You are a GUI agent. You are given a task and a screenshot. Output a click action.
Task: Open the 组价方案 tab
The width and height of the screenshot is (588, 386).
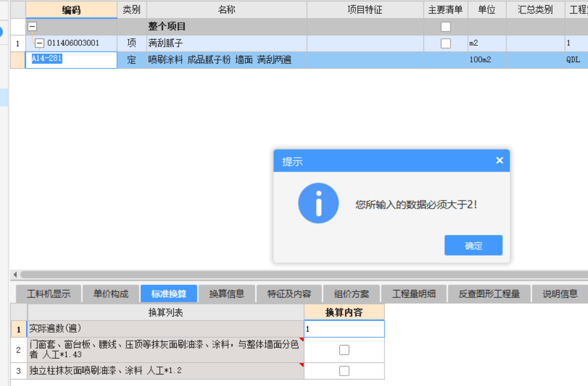pyautogui.click(x=351, y=294)
